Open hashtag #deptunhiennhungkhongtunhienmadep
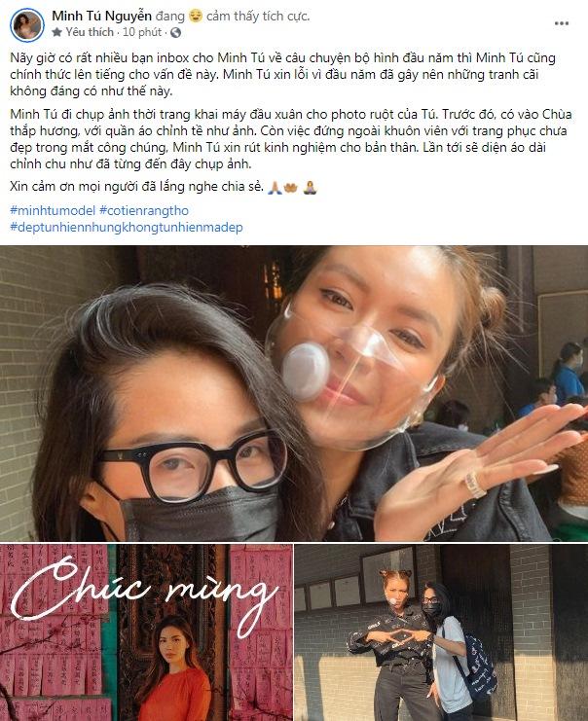 pyautogui.click(x=127, y=227)
